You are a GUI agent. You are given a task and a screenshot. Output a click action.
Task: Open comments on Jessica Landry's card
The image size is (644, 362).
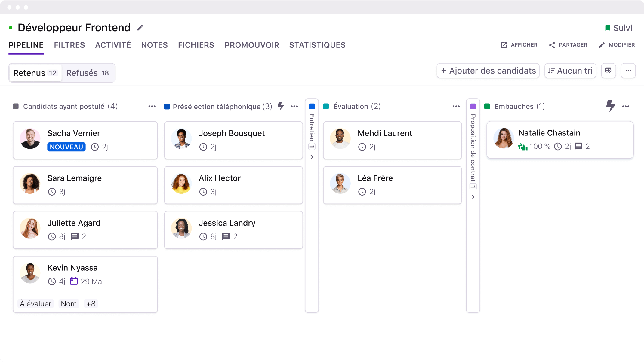pos(225,236)
